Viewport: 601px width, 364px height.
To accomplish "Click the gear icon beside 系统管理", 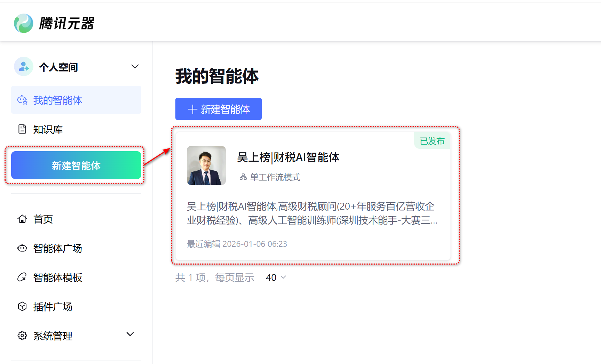I will pyautogui.click(x=22, y=336).
